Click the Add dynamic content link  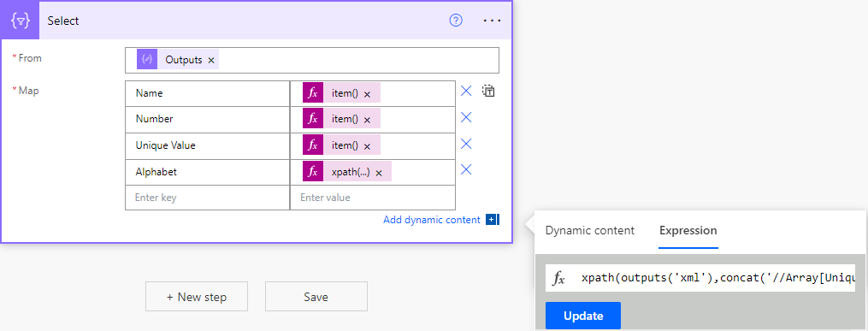click(432, 220)
